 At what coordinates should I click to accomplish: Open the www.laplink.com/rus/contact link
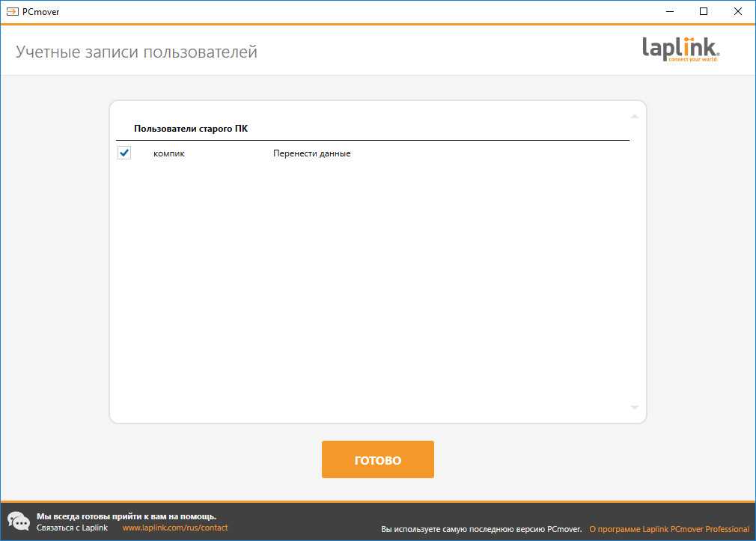(x=174, y=528)
